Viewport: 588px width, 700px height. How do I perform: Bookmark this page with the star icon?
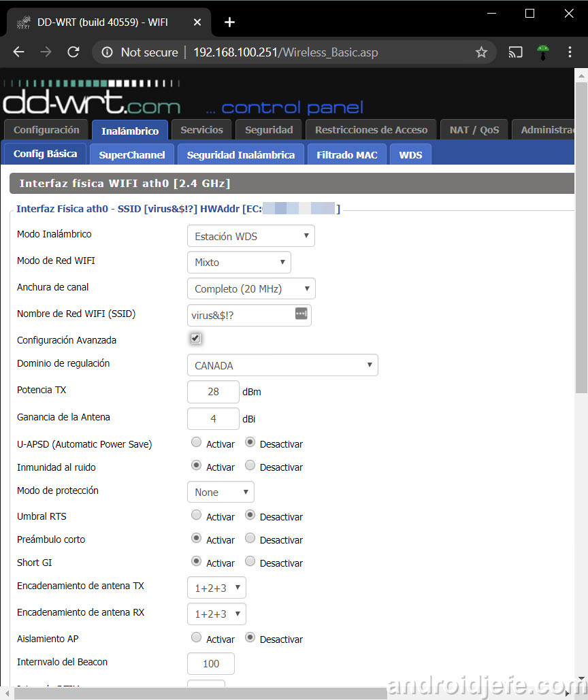(x=481, y=52)
